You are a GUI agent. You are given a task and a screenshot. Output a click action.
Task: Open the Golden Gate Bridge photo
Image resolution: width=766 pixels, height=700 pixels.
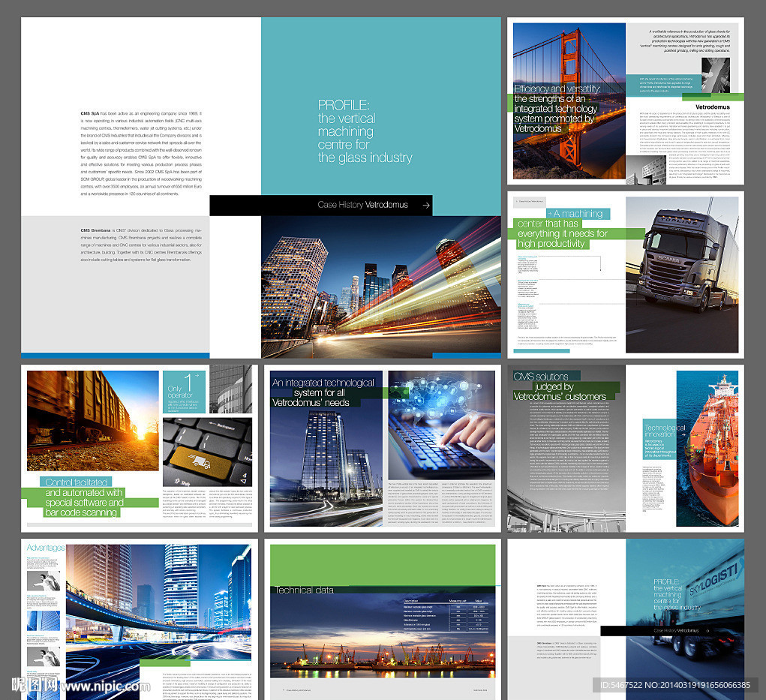click(569, 101)
